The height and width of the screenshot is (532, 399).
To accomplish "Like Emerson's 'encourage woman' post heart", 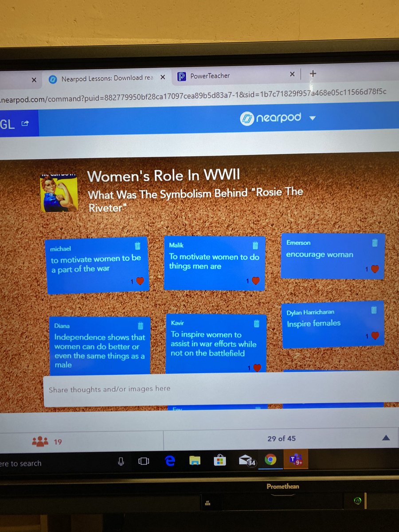I will (375, 269).
